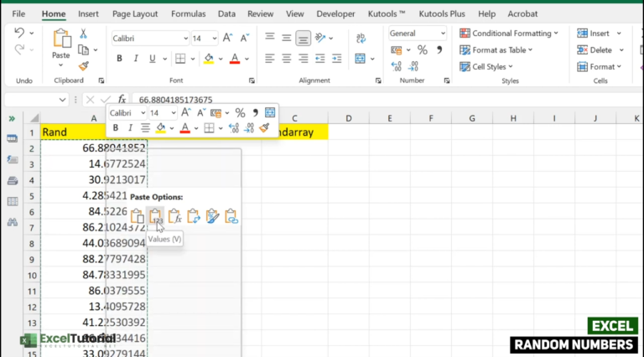Click ribbon yellow Fill Color bucket
644x357 pixels.
coord(209,59)
